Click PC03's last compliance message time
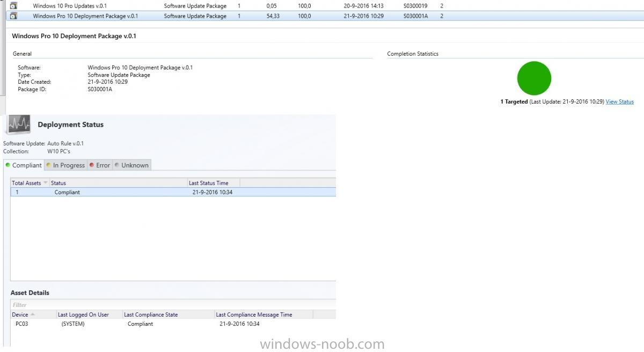The height and width of the screenshot is (352, 644). [239, 324]
